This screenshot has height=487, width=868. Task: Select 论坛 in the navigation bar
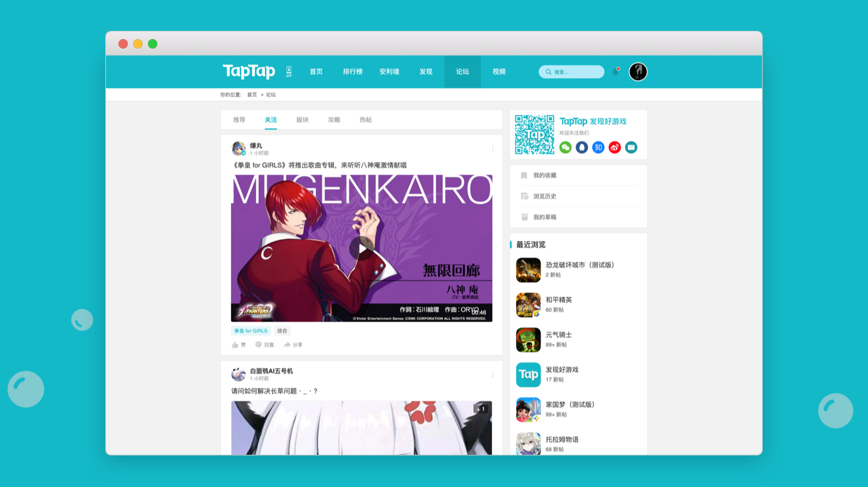point(462,72)
